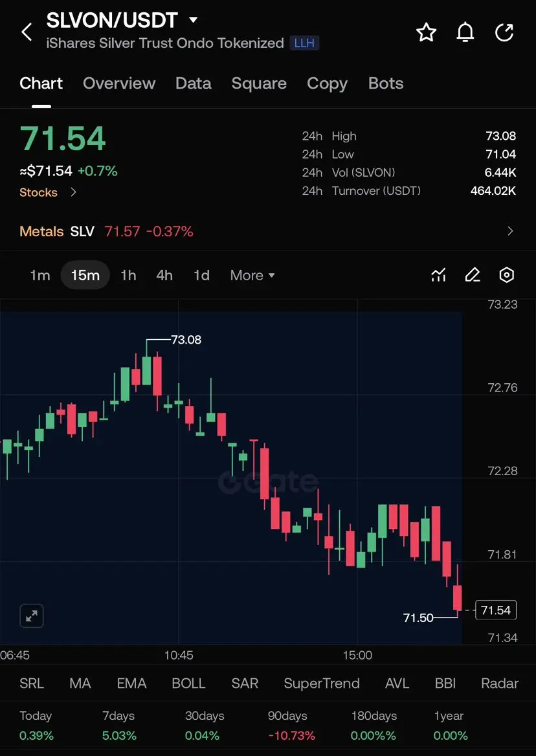Open the Data tab
Screen dimensions: 536x756
point(194,83)
